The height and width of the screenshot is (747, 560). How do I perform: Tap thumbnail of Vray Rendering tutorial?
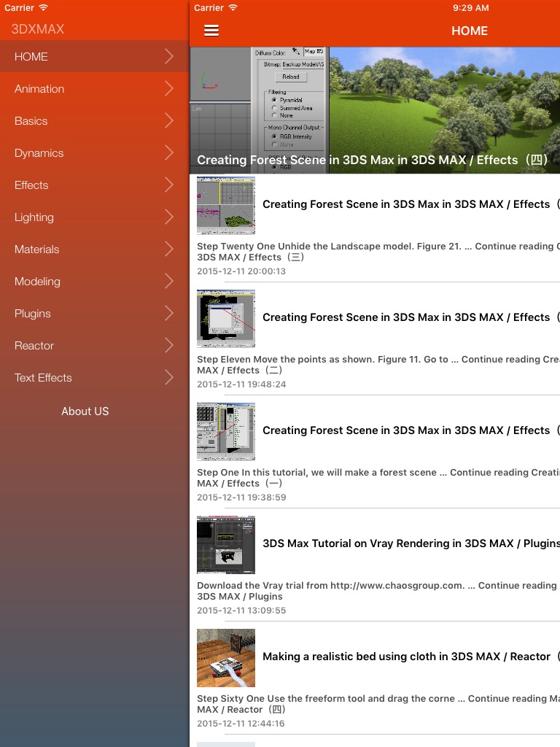pos(226,544)
